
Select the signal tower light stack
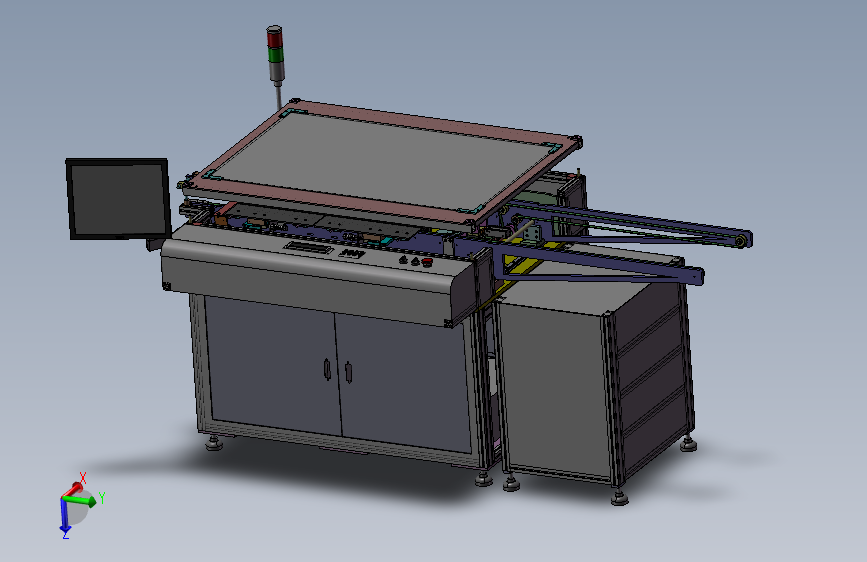tap(274, 54)
